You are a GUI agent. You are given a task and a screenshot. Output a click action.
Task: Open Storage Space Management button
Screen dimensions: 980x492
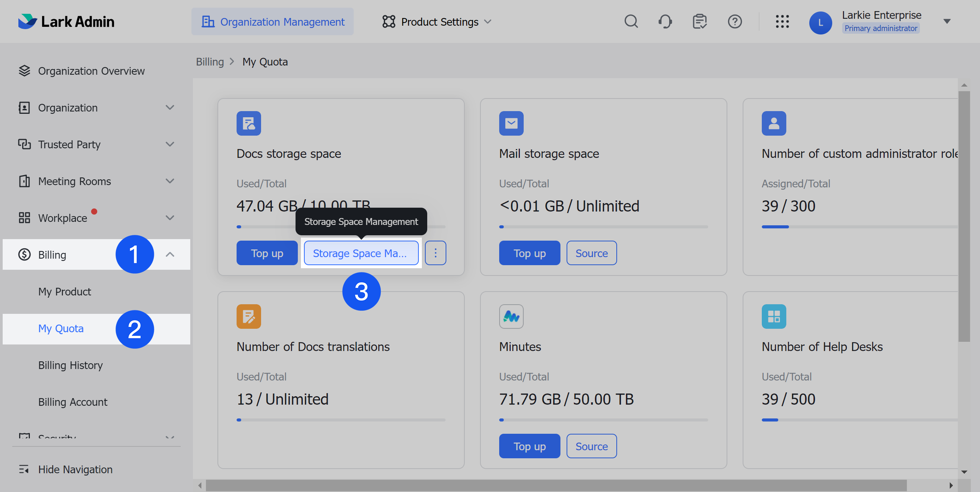click(x=361, y=253)
